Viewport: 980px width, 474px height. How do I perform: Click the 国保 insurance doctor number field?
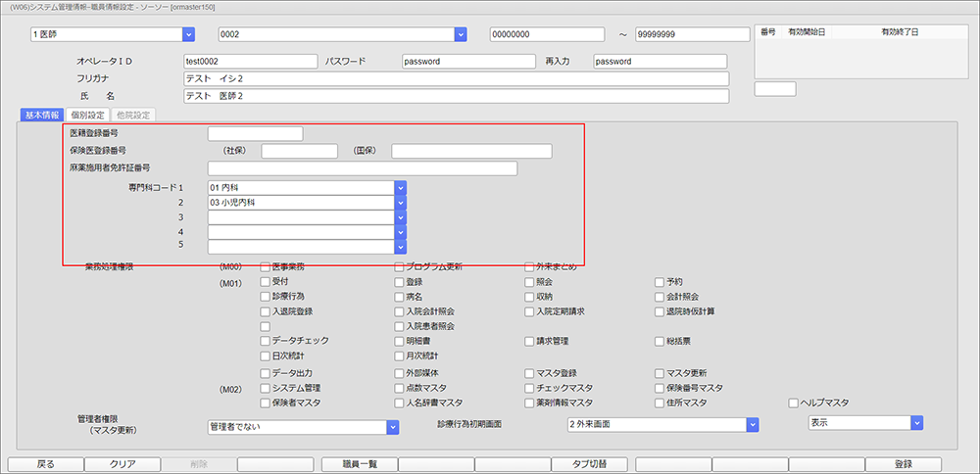472,151
